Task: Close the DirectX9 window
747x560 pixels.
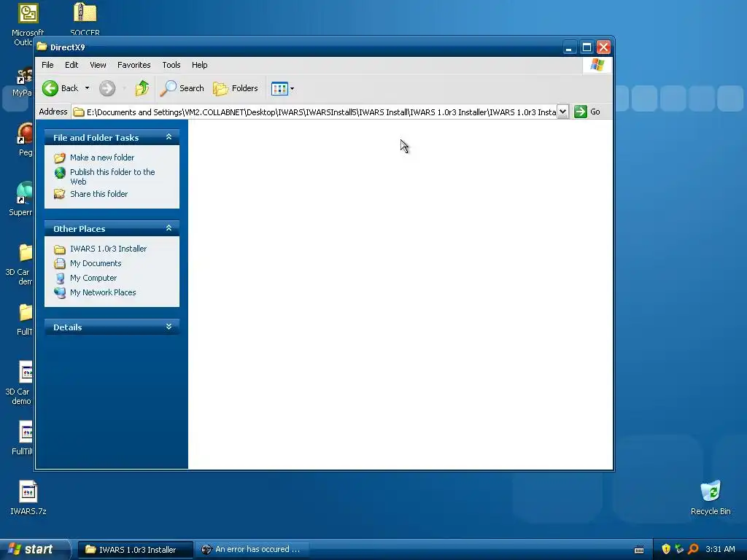Action: tap(603, 47)
